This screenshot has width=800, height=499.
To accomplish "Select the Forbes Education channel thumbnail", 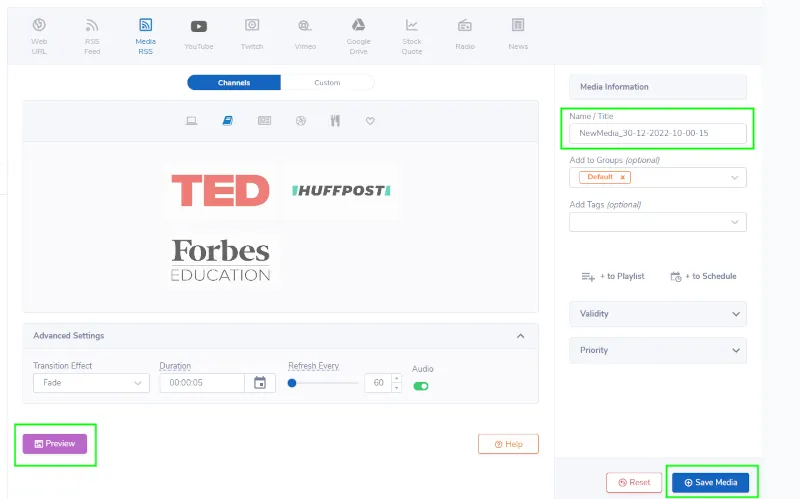I will (220, 260).
